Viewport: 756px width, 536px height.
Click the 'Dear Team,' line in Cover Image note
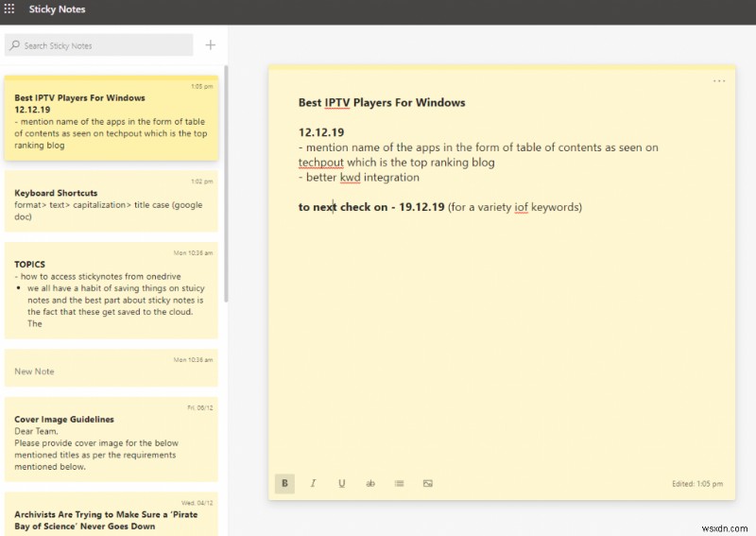(36, 431)
